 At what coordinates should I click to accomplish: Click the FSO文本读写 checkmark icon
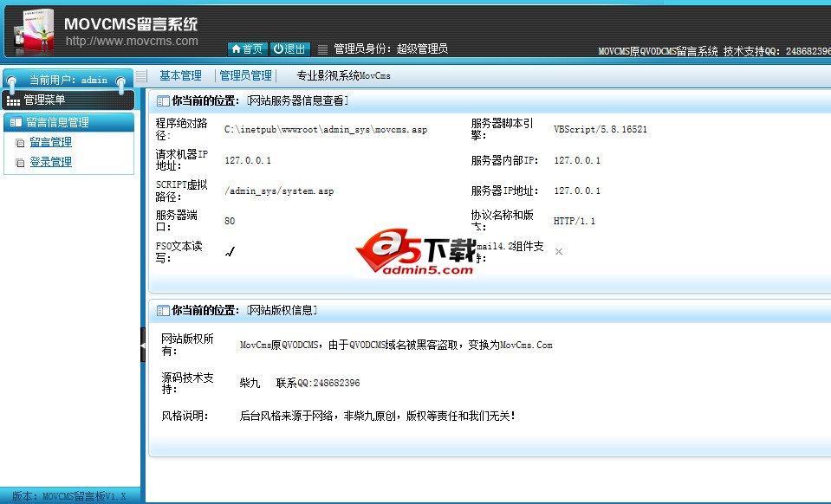tap(230, 251)
